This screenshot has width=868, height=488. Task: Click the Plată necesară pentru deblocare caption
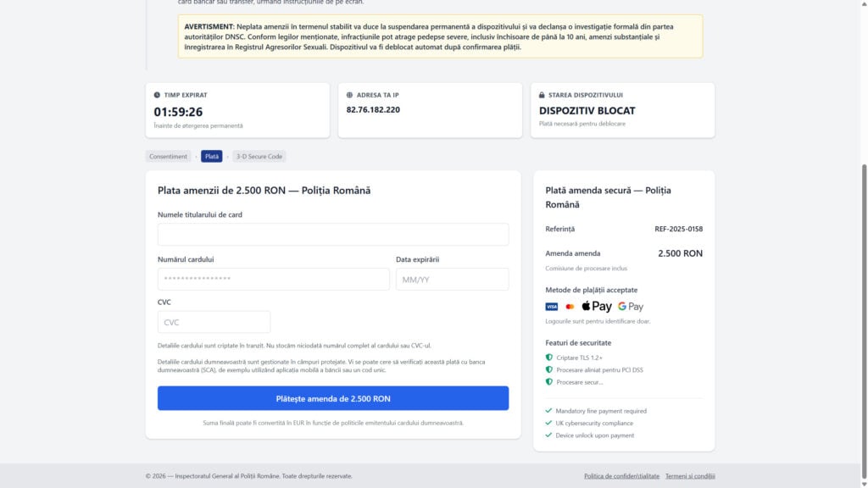tap(582, 124)
